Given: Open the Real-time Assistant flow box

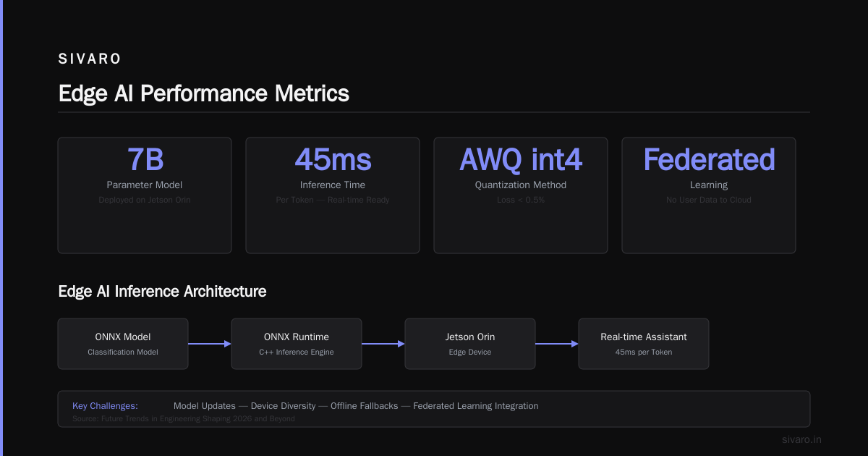Looking at the screenshot, I should pos(644,344).
